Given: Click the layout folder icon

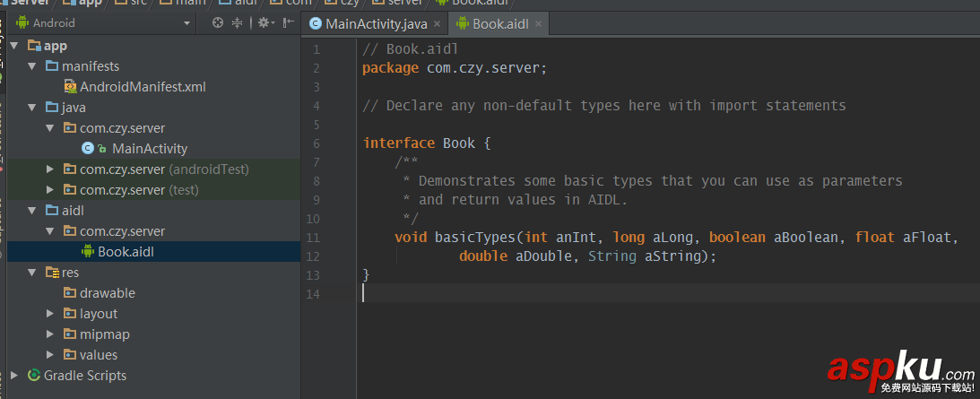Looking at the screenshot, I should 70,314.
